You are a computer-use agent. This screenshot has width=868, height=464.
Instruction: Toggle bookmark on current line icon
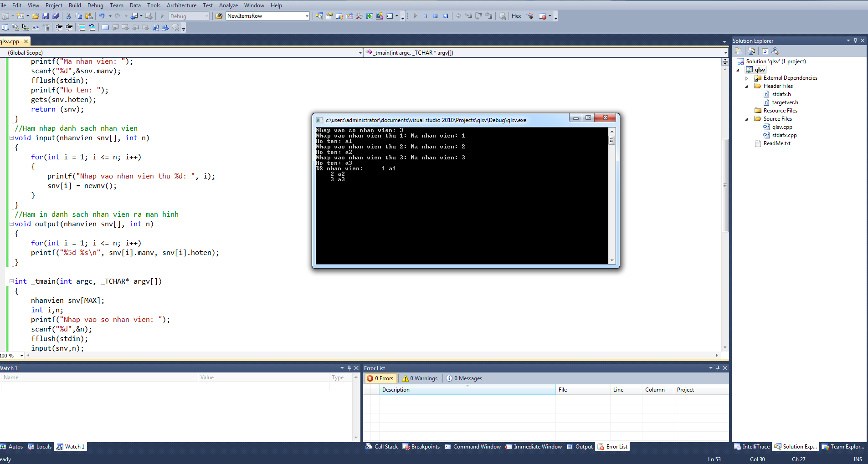pos(105,28)
